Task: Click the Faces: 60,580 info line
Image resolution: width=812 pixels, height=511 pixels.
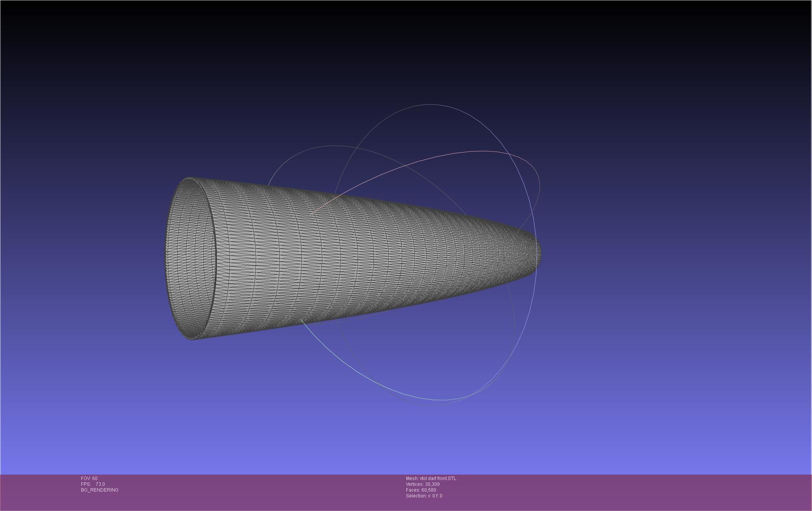Action: (421, 490)
